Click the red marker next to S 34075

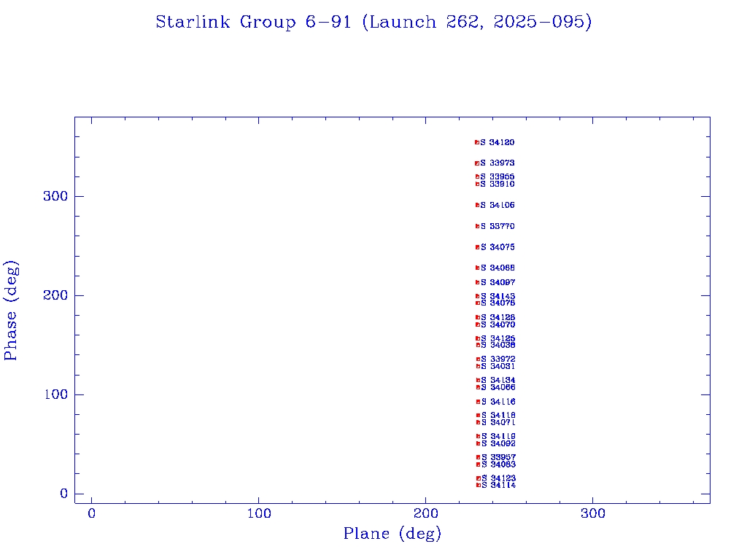(x=477, y=247)
